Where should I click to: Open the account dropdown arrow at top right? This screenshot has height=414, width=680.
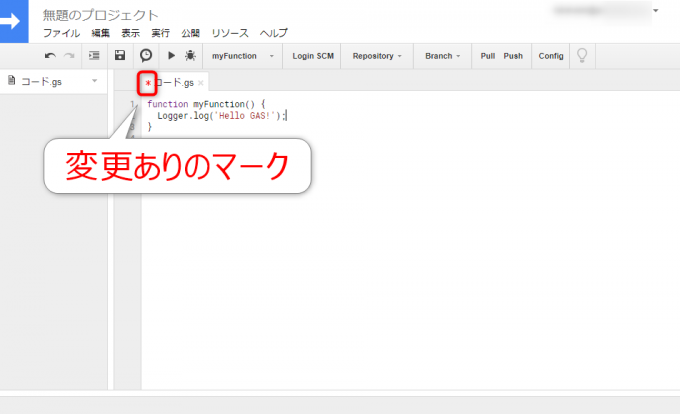[x=656, y=10]
